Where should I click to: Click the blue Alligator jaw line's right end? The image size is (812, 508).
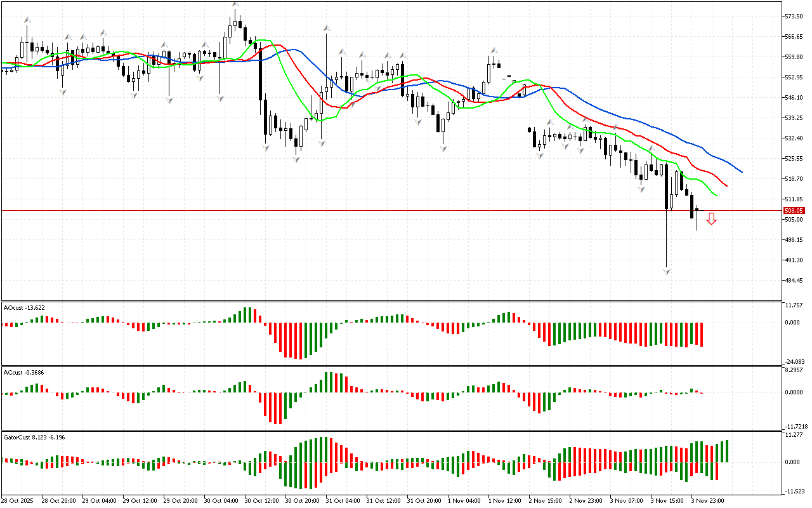point(741,171)
